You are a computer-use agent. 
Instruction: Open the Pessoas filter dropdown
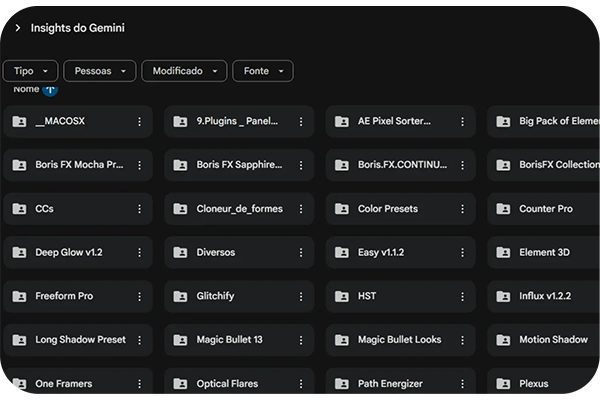coord(99,71)
